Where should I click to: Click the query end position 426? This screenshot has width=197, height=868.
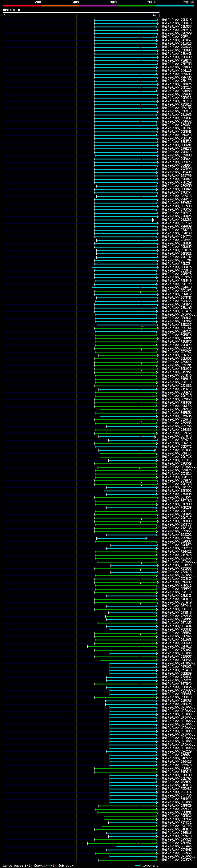[x=155, y=15]
